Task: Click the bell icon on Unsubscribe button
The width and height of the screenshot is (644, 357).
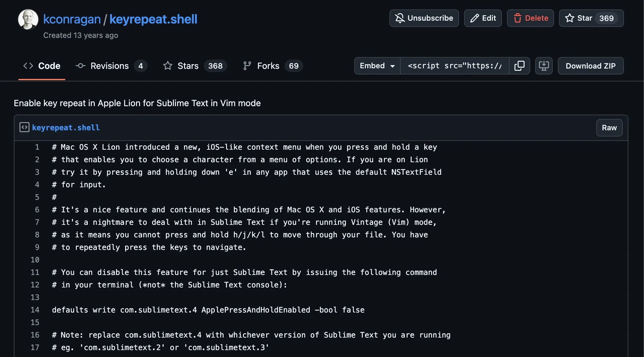Action: (x=399, y=18)
